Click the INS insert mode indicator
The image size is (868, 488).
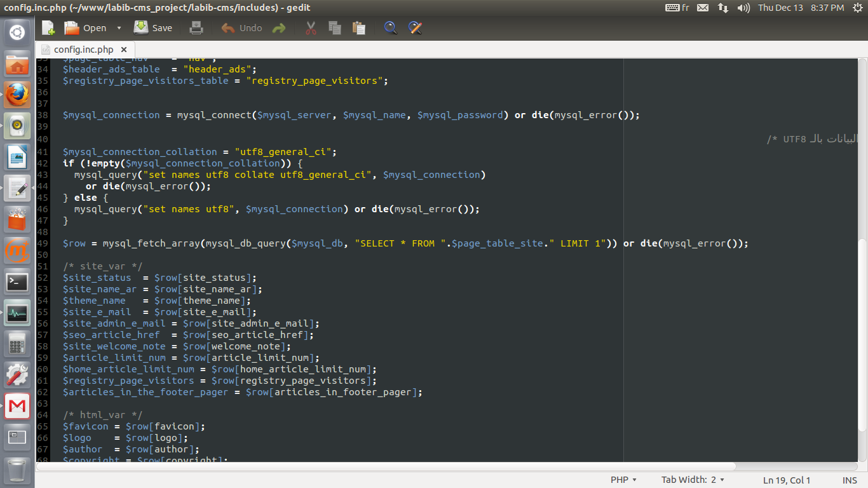(x=850, y=480)
